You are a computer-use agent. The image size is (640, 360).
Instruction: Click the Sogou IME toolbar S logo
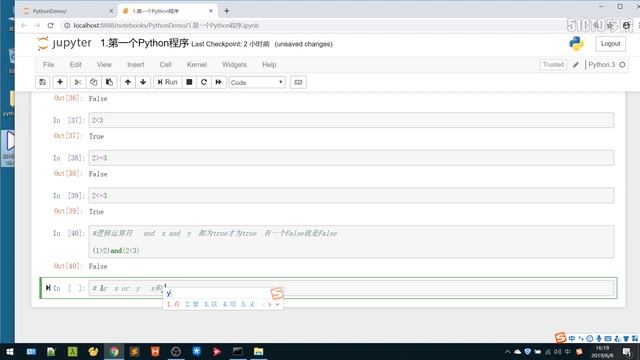(560, 338)
